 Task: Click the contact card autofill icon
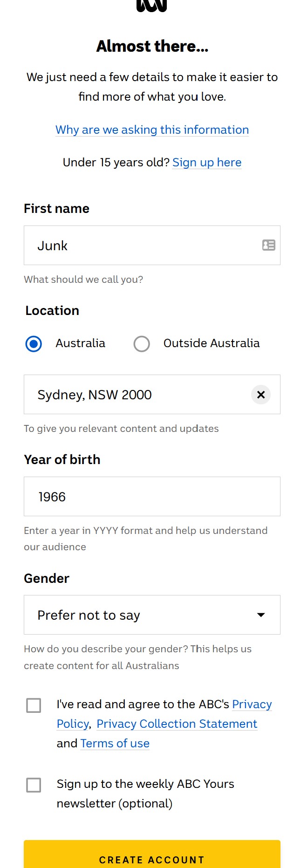[x=269, y=245]
